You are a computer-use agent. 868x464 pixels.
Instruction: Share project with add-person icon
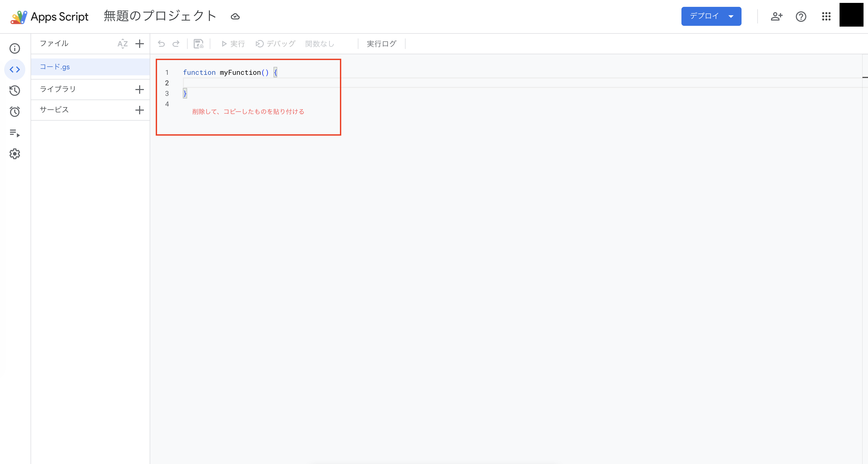[x=776, y=17]
